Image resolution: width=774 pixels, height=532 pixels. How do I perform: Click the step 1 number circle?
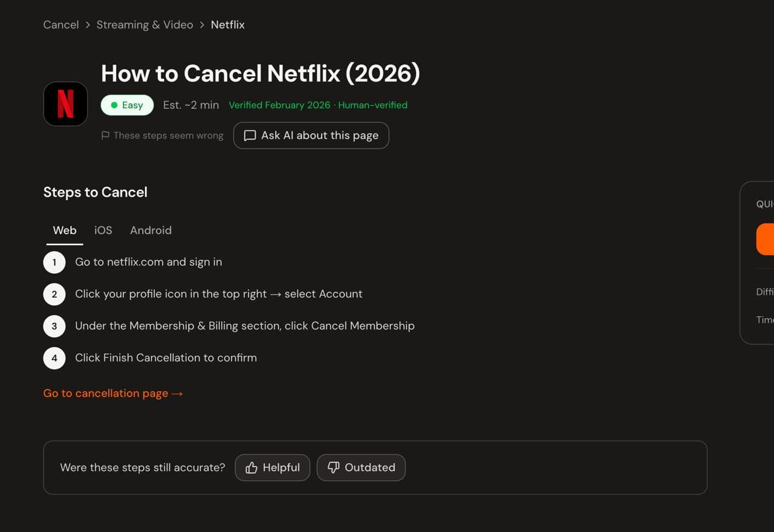click(x=54, y=262)
